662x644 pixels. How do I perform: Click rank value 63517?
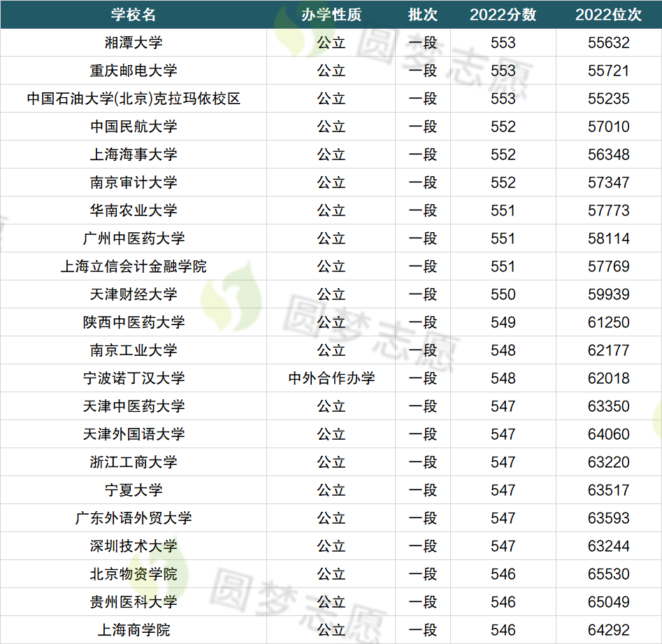point(608,490)
